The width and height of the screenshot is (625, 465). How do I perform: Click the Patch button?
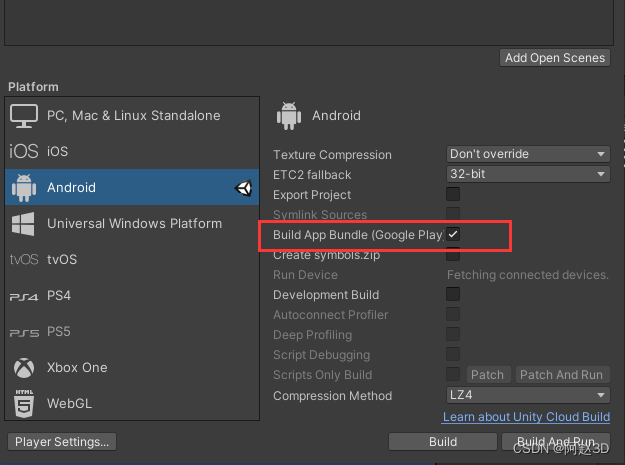pos(487,375)
